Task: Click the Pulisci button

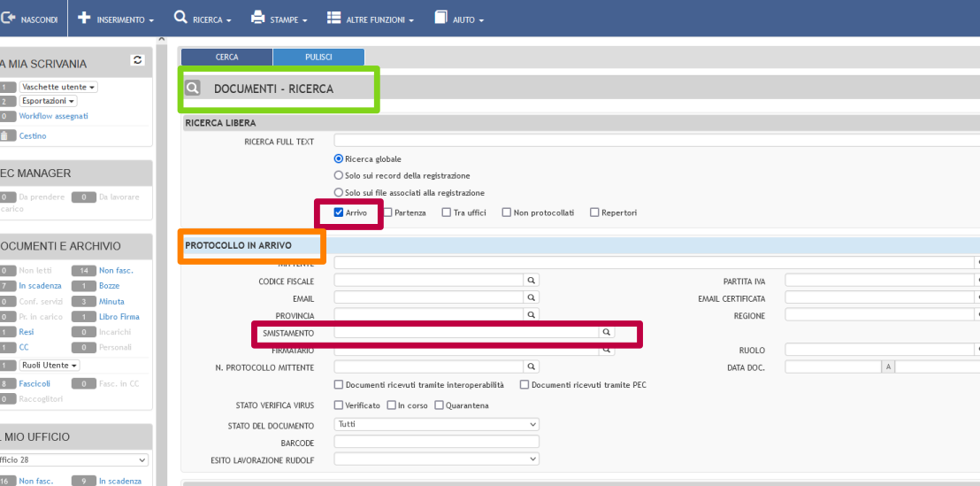Action: click(x=318, y=57)
